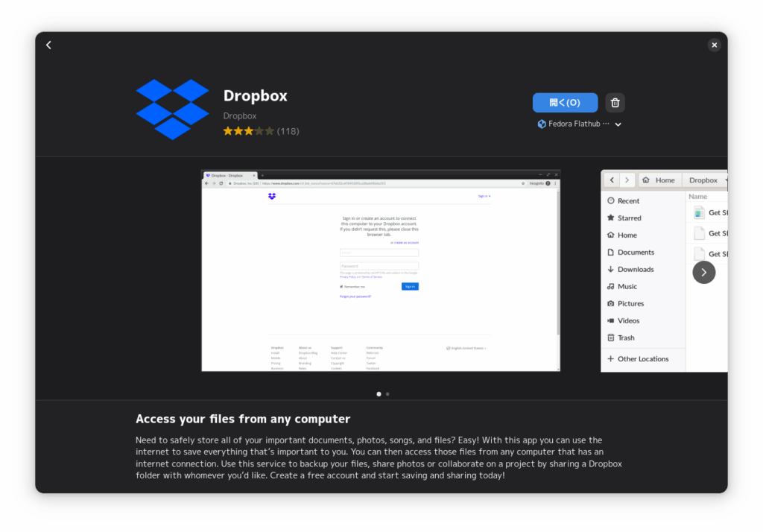The height and width of the screenshot is (532, 763).
Task: Open the file manager screenshot thumbnail
Action: 664,270
